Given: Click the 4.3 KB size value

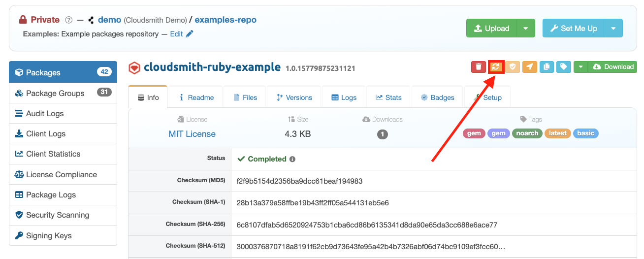Looking at the screenshot, I should click(298, 134).
